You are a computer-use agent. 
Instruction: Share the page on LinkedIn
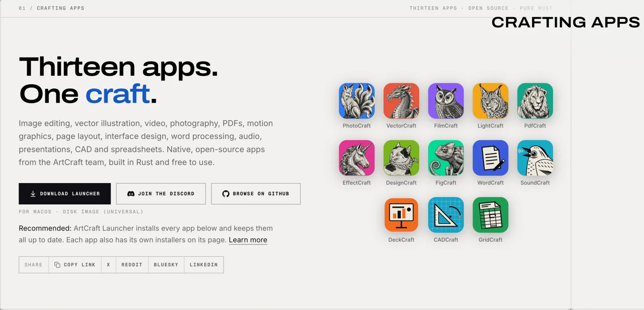click(204, 265)
